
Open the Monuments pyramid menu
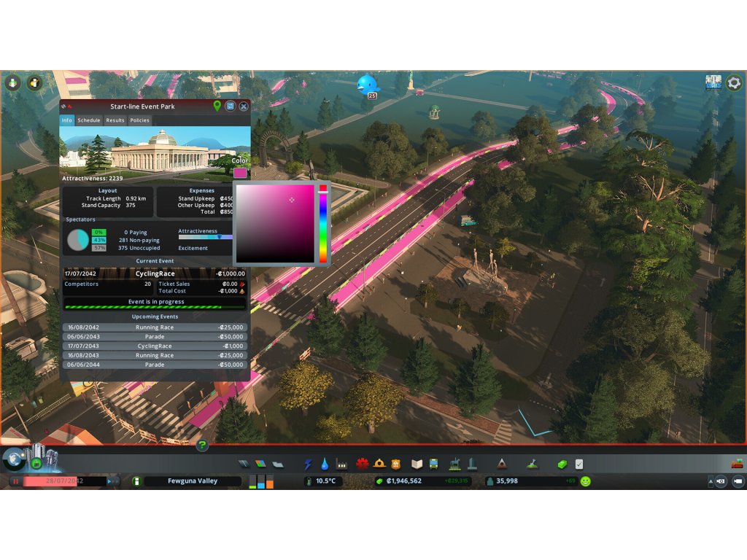pos(502,463)
